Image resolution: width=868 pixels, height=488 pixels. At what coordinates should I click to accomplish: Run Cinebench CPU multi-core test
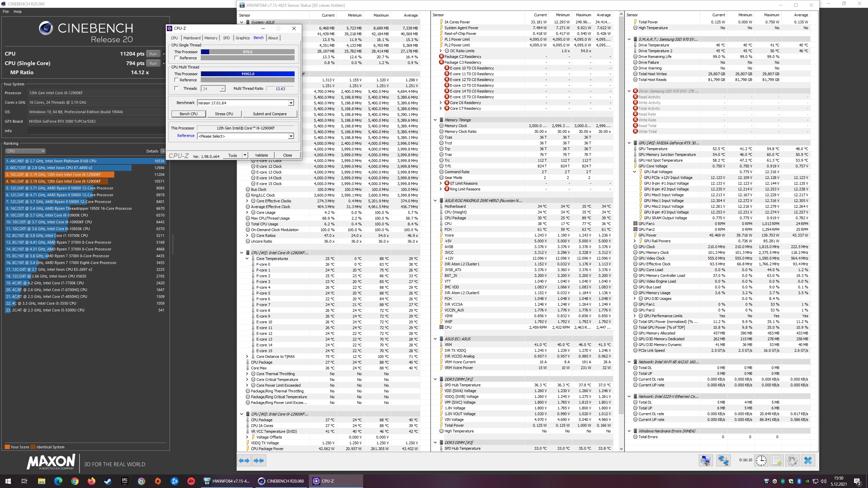[x=153, y=54]
